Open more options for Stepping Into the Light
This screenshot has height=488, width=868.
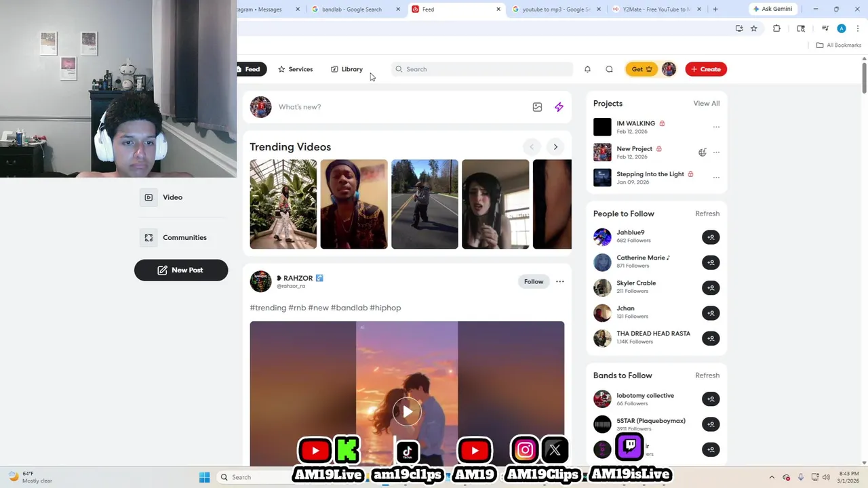716,178
